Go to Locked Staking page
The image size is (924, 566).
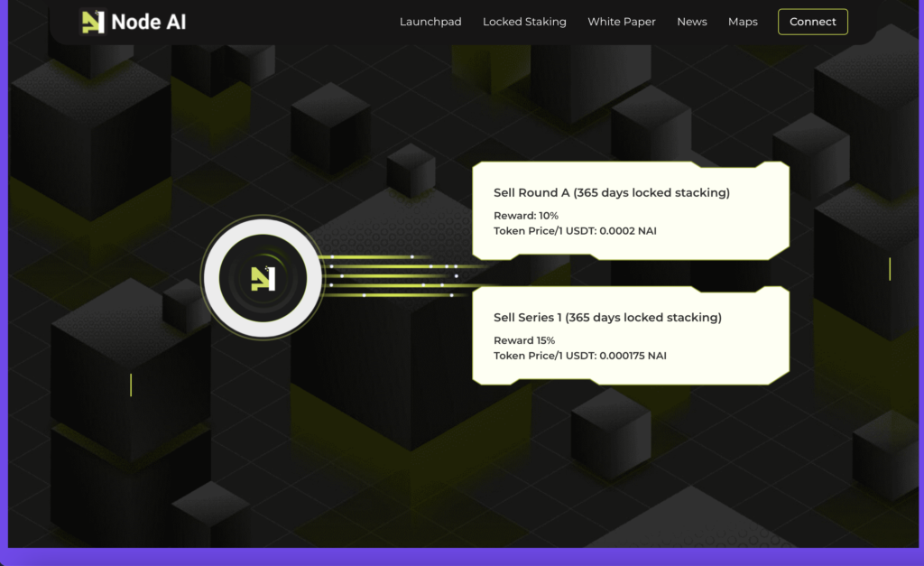pos(524,22)
